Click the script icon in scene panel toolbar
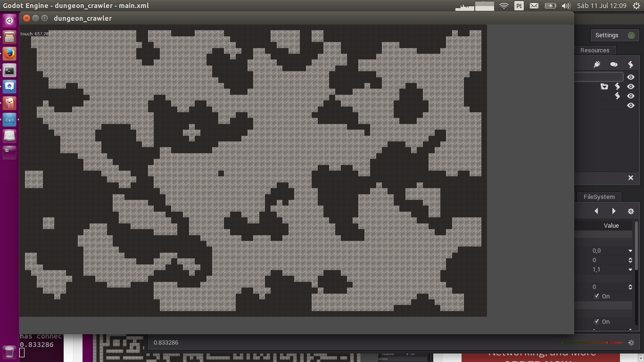 pyautogui.click(x=630, y=64)
